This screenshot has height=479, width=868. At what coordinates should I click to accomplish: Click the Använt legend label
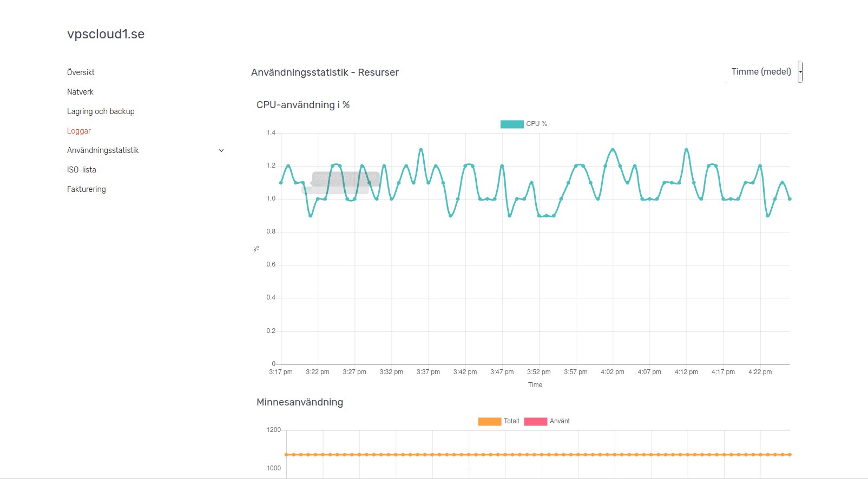pyautogui.click(x=560, y=421)
